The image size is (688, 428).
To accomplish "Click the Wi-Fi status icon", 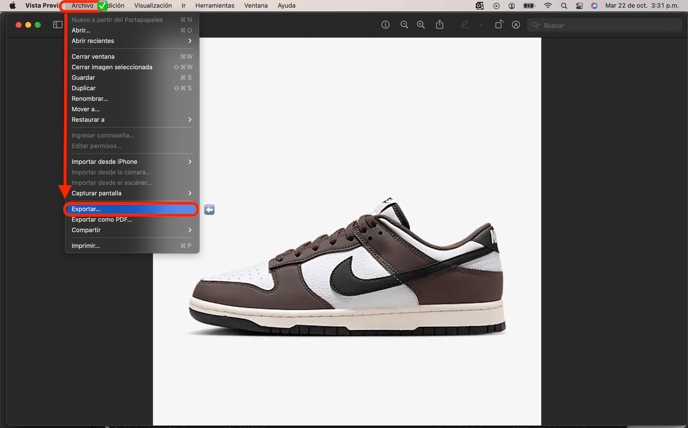I will (x=548, y=6).
